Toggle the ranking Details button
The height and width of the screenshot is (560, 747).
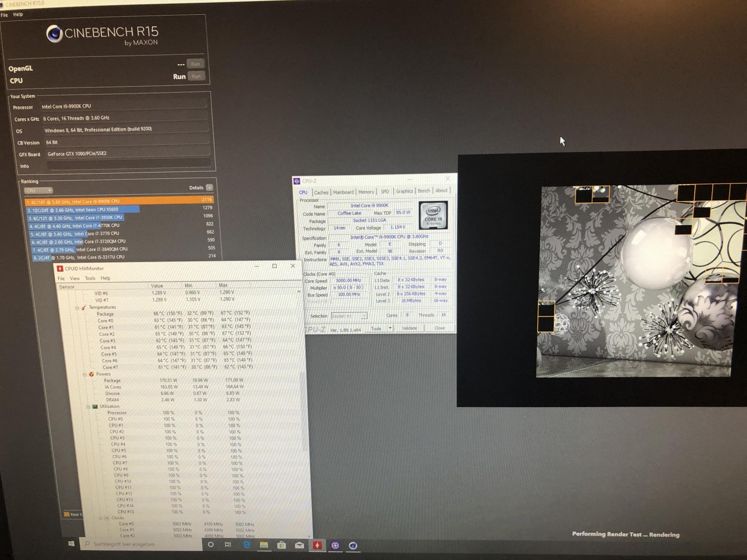click(x=209, y=187)
